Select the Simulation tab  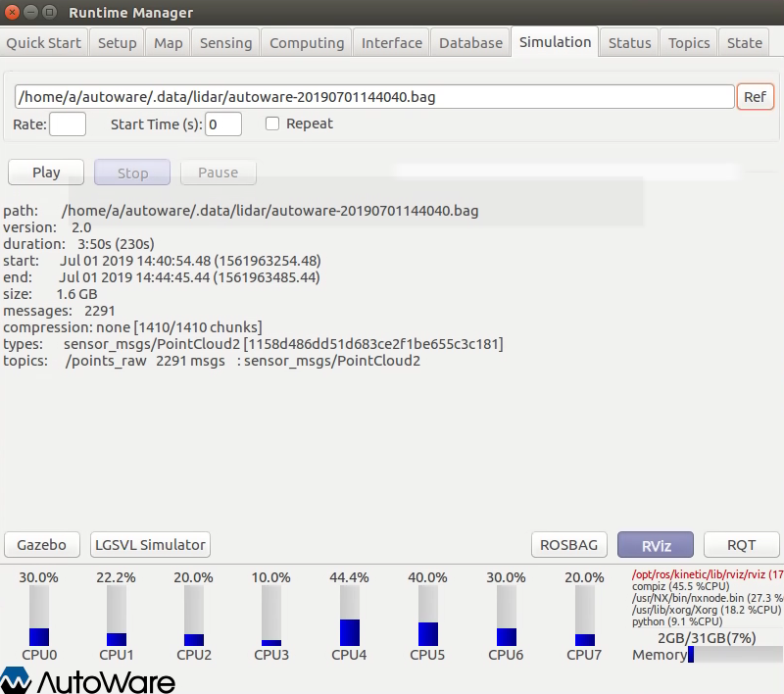555,42
